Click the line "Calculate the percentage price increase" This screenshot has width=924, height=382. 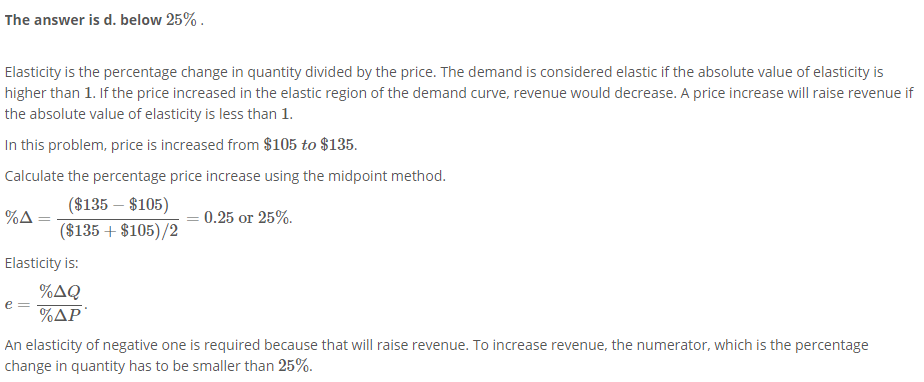(225, 176)
